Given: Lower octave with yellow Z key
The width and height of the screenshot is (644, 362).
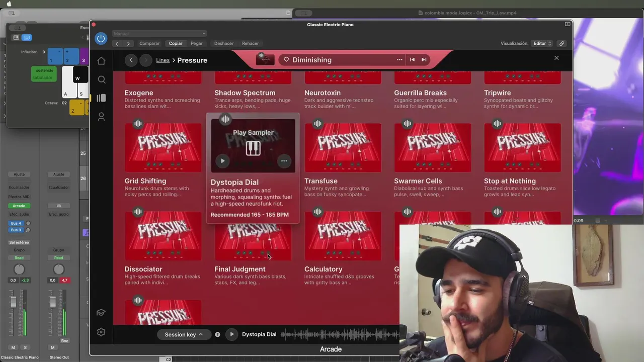Looking at the screenshot, I should 76,107.
